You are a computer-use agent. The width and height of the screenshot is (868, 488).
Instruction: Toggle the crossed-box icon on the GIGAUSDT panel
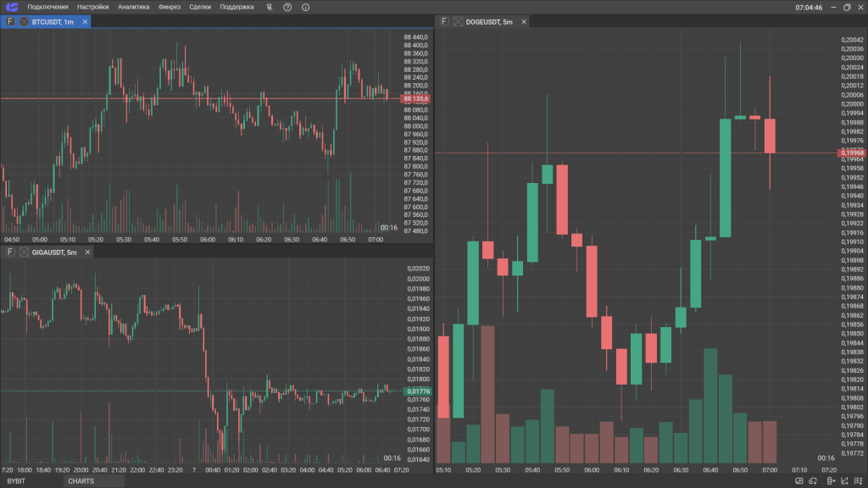24,252
